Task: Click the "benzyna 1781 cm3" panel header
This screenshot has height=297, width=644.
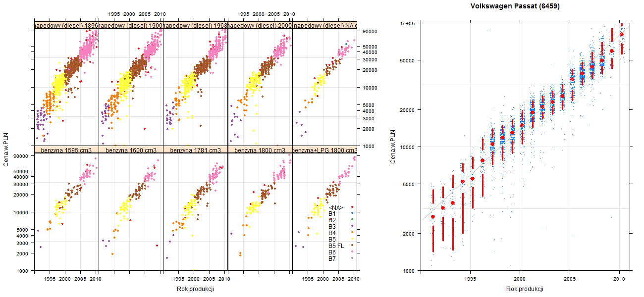Action: point(195,149)
